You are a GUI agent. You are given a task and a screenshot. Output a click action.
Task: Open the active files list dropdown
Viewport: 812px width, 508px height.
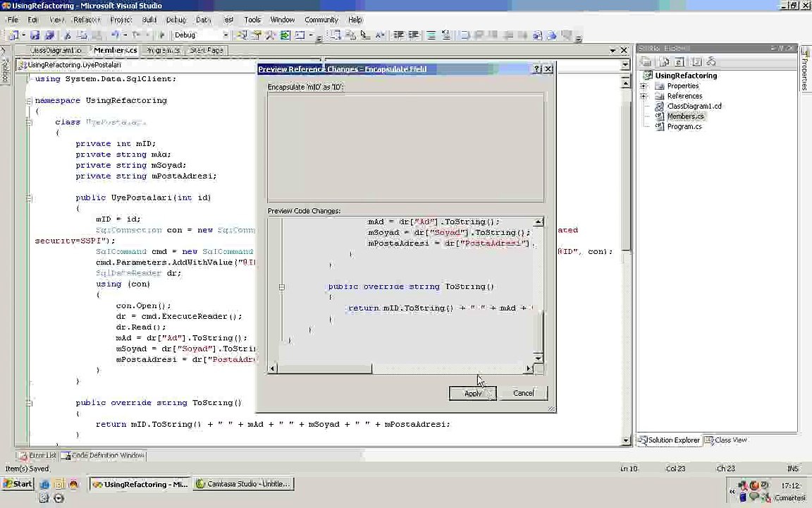[x=613, y=50]
